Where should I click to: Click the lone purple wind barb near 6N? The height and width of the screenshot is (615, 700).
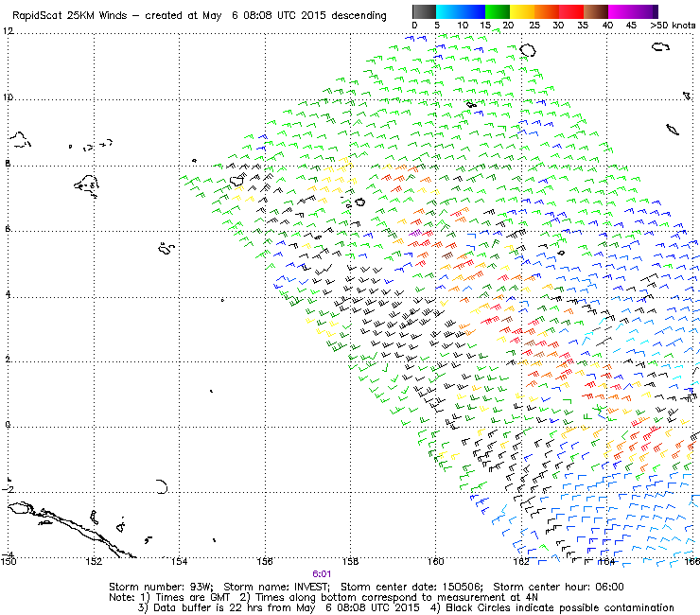[x=415, y=232]
